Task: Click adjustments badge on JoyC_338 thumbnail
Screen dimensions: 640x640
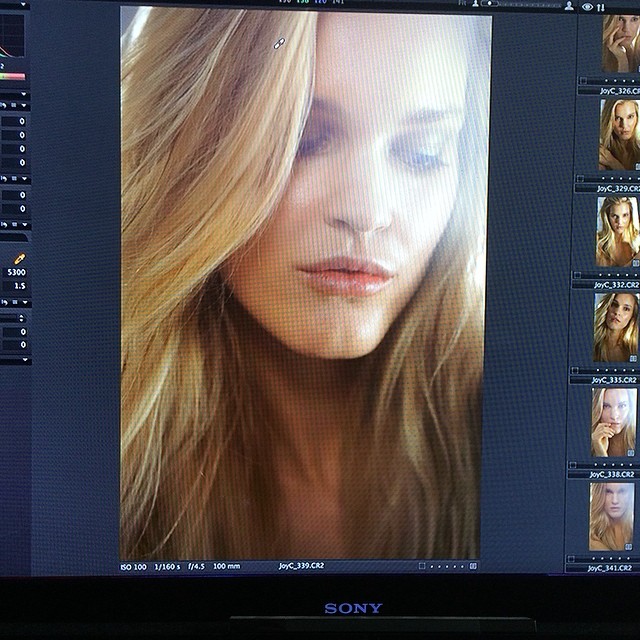Action: click(x=631, y=453)
